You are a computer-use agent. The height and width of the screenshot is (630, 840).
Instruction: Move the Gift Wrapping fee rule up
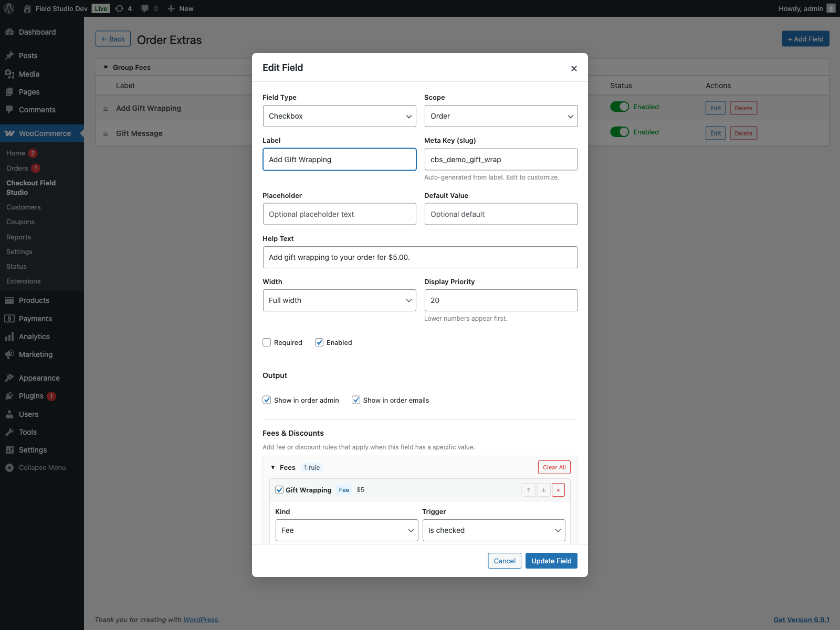[529, 490]
